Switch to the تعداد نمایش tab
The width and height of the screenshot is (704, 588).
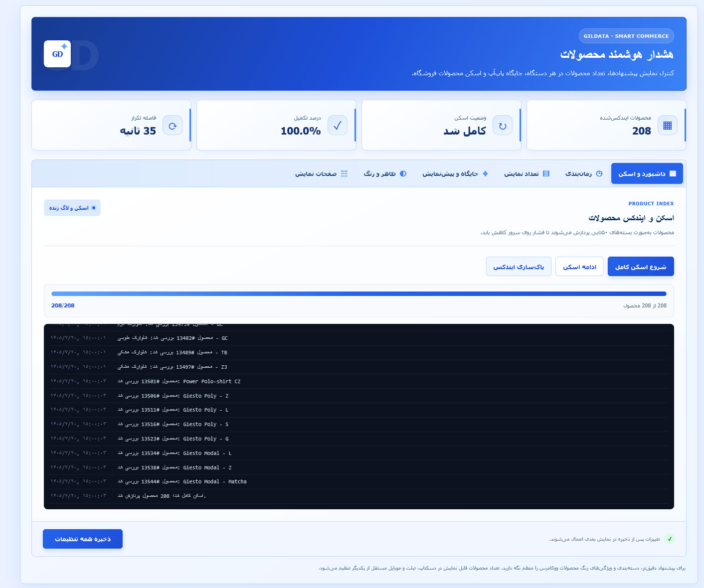[527, 174]
